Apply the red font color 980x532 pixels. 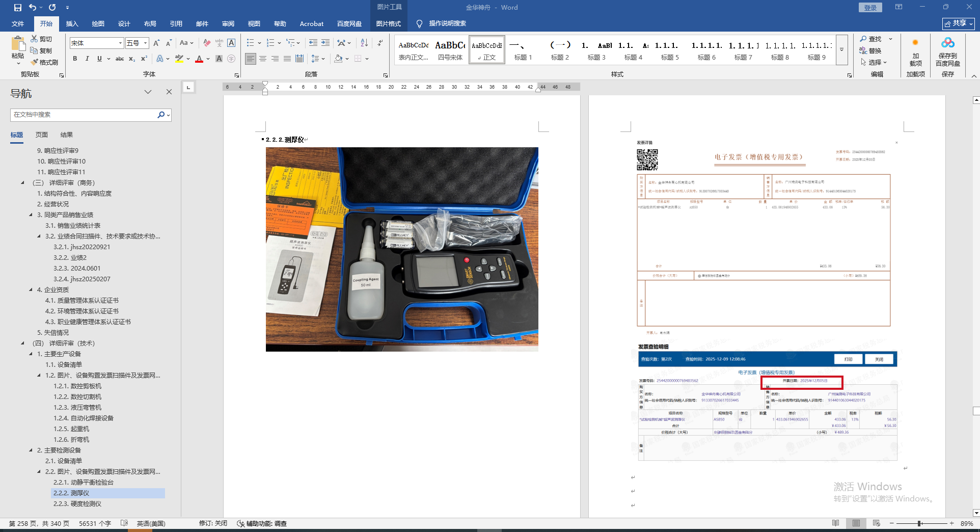point(199,59)
